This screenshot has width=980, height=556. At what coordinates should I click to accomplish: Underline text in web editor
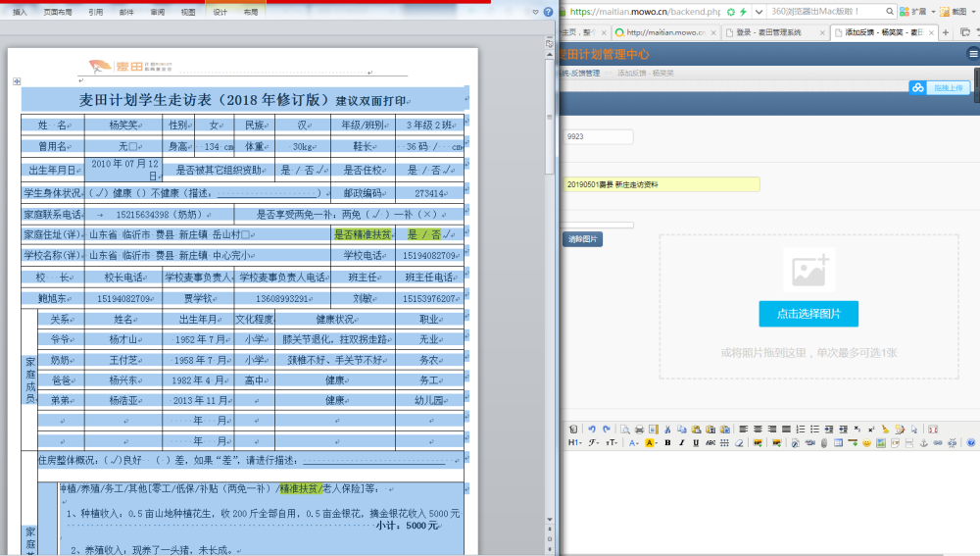point(696,443)
